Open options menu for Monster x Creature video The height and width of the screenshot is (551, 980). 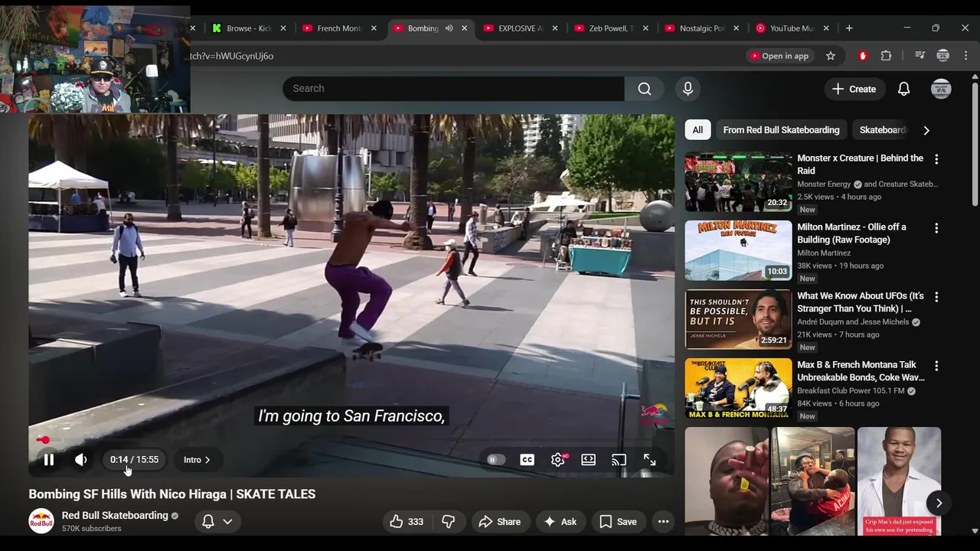pos(936,159)
